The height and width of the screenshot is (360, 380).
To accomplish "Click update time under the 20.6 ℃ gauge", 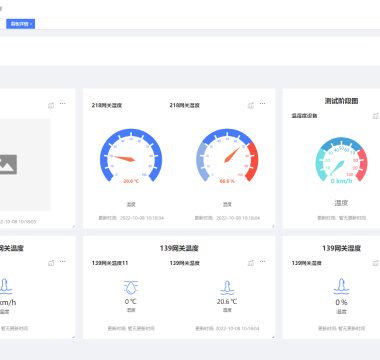I will [x=131, y=218].
